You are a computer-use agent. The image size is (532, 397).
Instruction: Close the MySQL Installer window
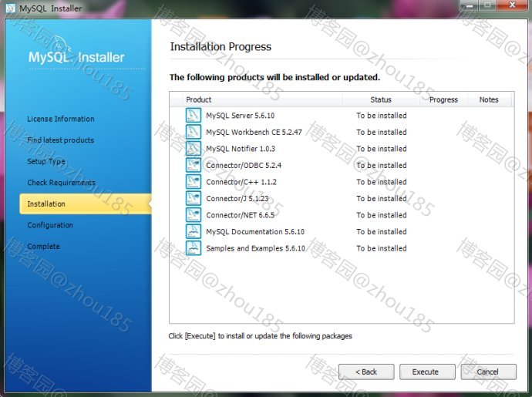click(x=512, y=5)
